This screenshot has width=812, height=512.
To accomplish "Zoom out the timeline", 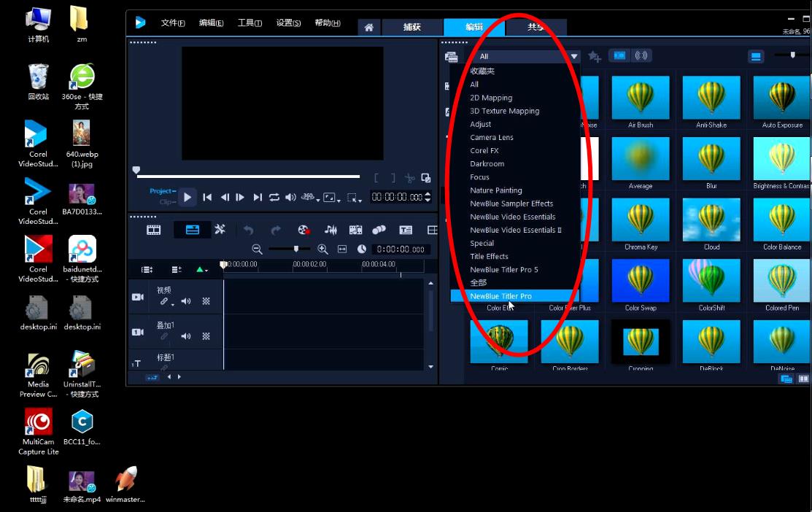I will coord(257,249).
